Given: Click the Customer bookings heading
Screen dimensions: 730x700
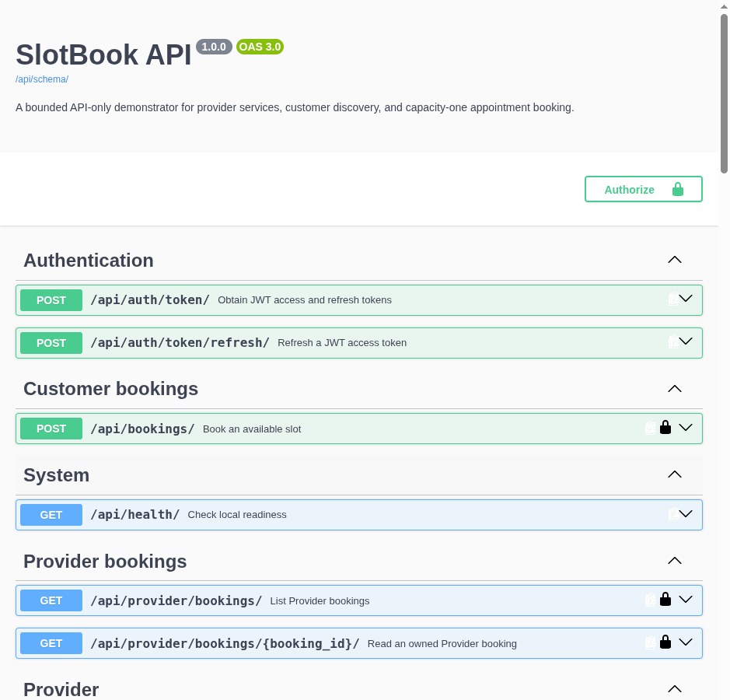Looking at the screenshot, I should click(111, 389).
